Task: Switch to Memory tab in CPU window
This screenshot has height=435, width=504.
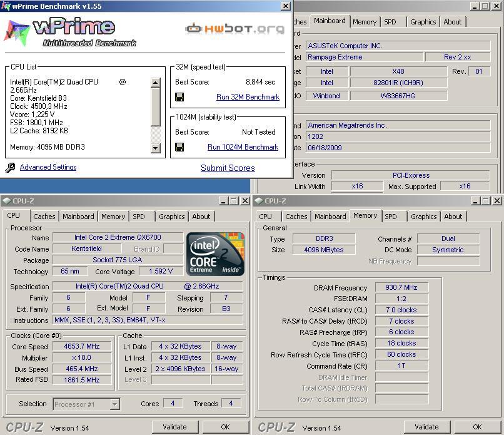Action: pos(113,217)
